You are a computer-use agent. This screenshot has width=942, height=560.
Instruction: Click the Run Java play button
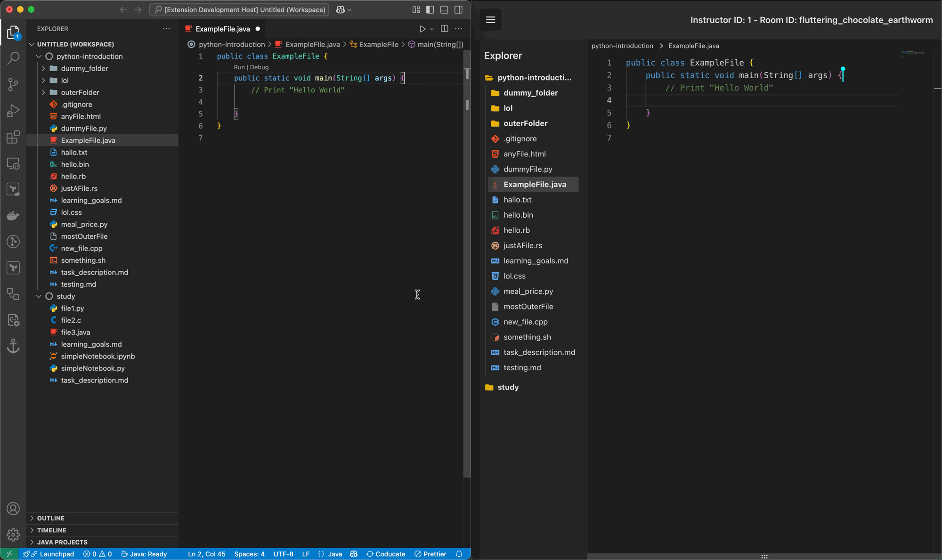(x=422, y=29)
